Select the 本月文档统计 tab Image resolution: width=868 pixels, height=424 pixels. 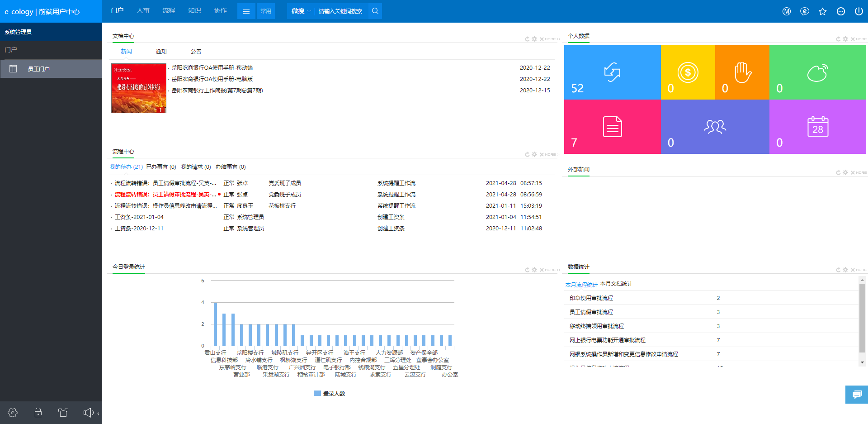[x=616, y=284]
